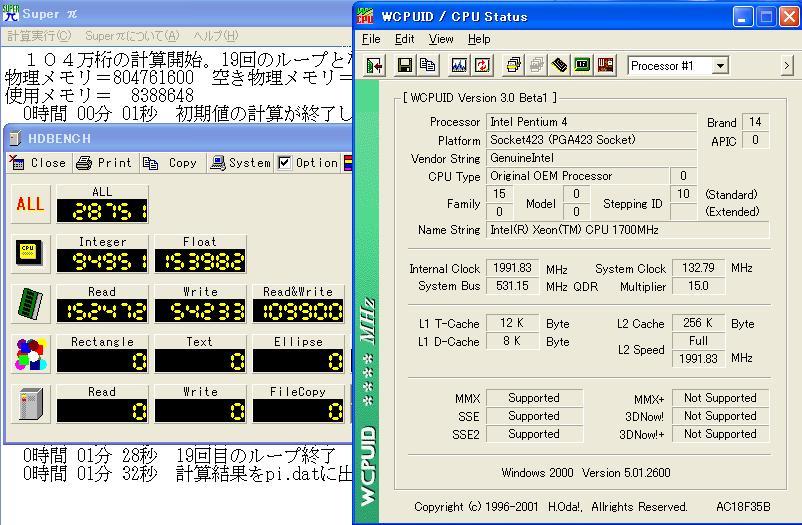Screen dimensions: 802x525
Task: Click the red motherboard icon in WCPUID toolbar
Action: tap(605, 65)
